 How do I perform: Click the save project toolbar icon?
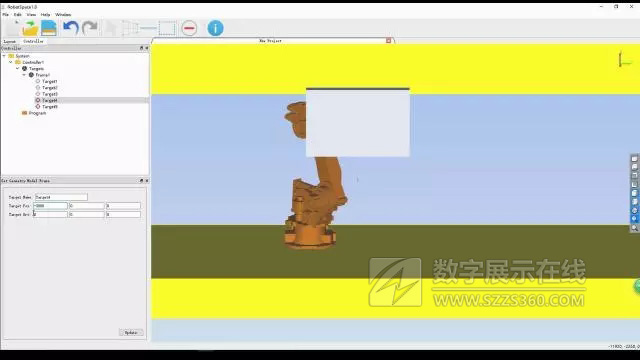tap(49, 28)
